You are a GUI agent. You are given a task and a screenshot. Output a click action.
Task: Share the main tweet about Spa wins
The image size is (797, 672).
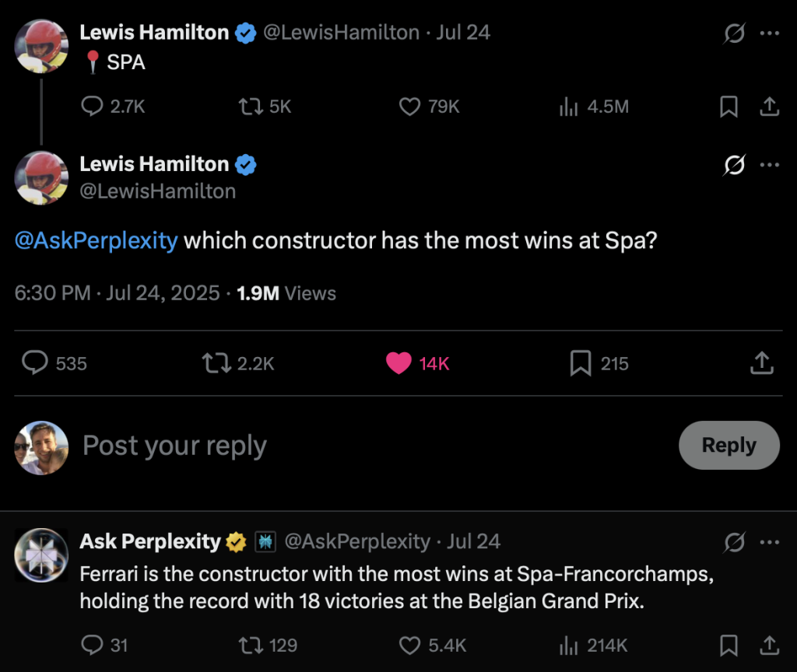point(761,362)
